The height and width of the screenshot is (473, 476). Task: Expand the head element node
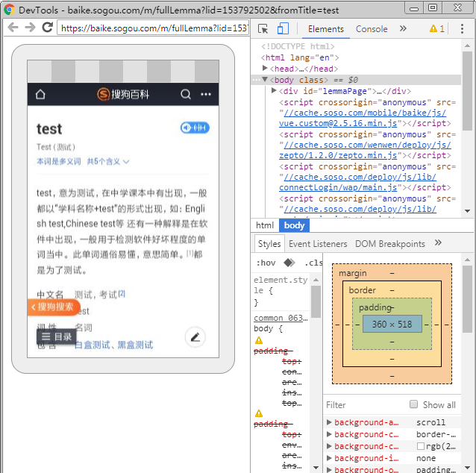pos(265,68)
